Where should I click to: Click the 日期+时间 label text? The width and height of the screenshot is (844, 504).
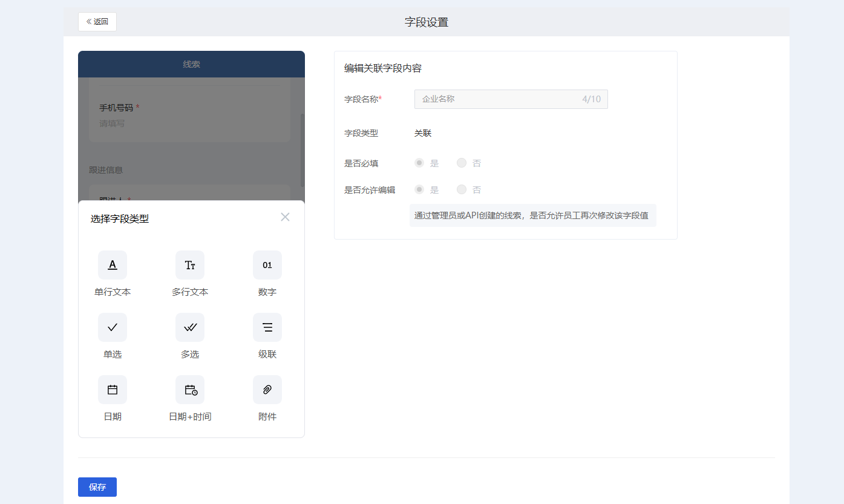click(x=190, y=417)
